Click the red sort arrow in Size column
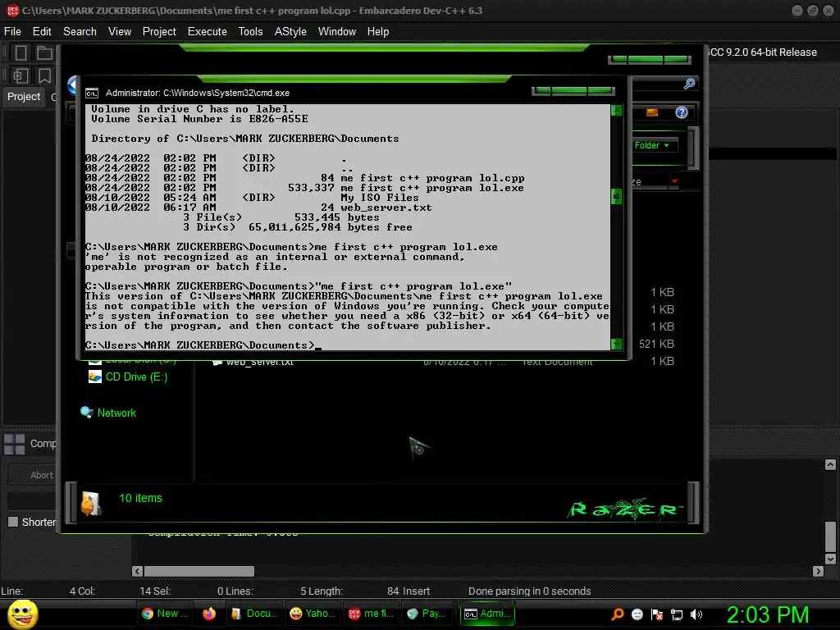Screen dimensions: 840x630 coord(674,181)
